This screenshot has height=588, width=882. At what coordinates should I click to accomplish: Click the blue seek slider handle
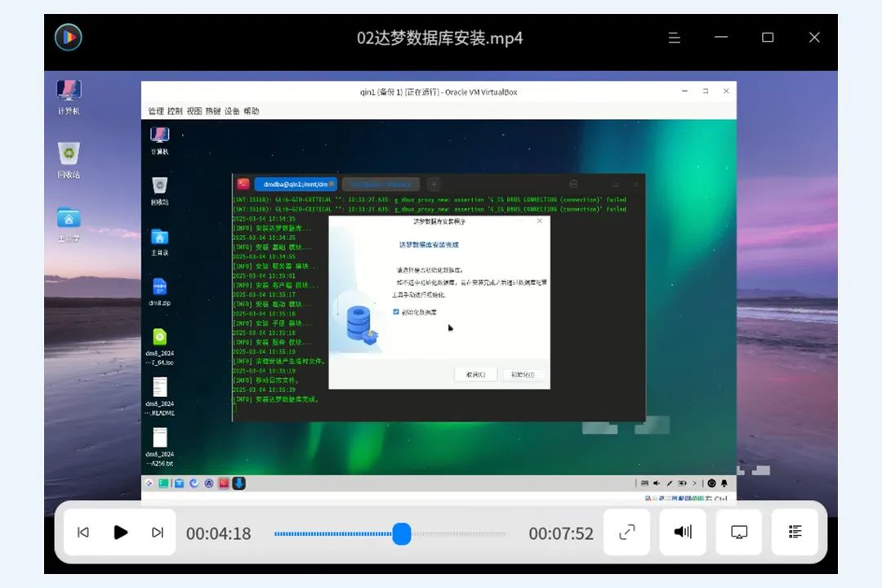(402, 533)
